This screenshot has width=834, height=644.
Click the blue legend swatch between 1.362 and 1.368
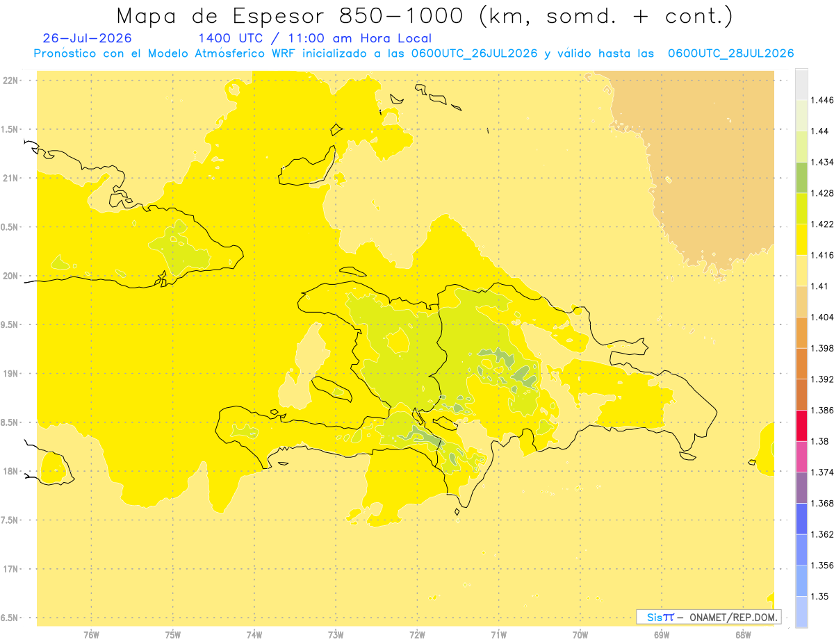(801, 518)
